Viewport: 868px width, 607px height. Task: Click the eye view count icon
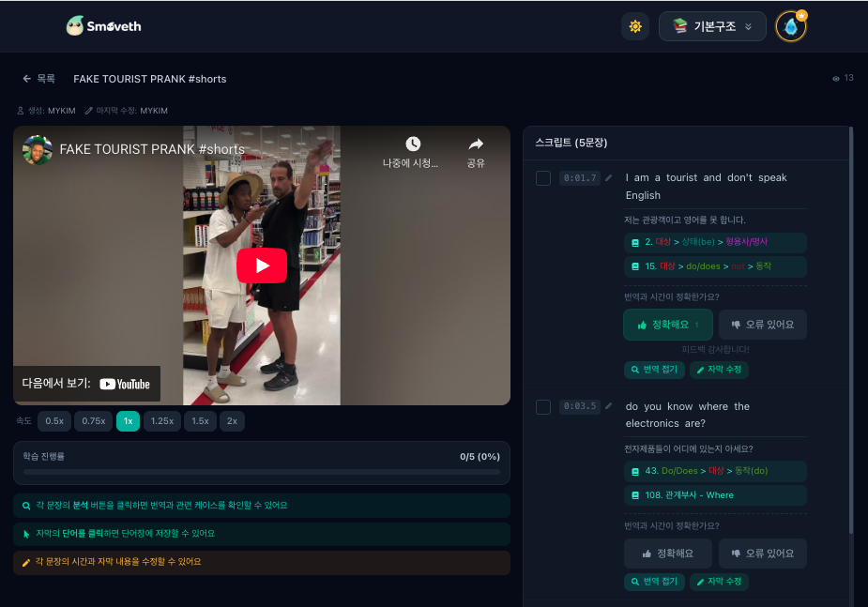[x=836, y=79]
